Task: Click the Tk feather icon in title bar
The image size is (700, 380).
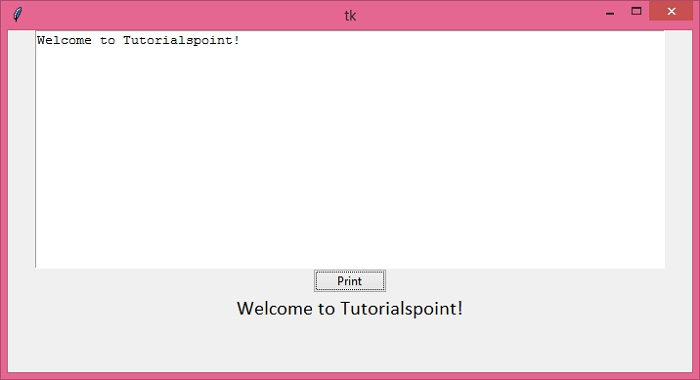Action: tap(17, 15)
